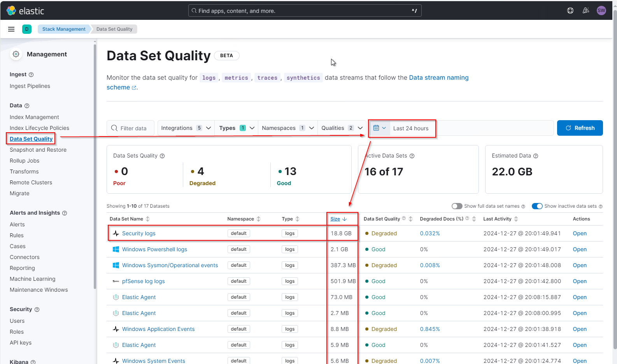The height and width of the screenshot is (364, 617).
Task: Show Active Data Sets info tooltip
Action: point(412,156)
